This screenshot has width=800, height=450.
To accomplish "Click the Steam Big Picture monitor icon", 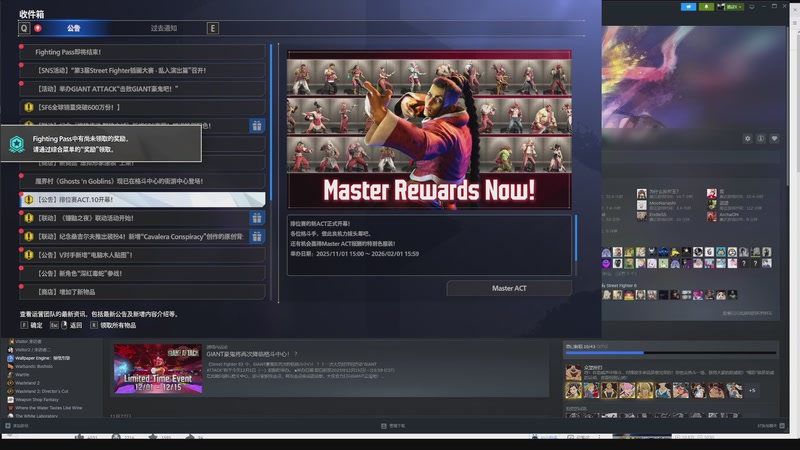I will coord(752,7).
